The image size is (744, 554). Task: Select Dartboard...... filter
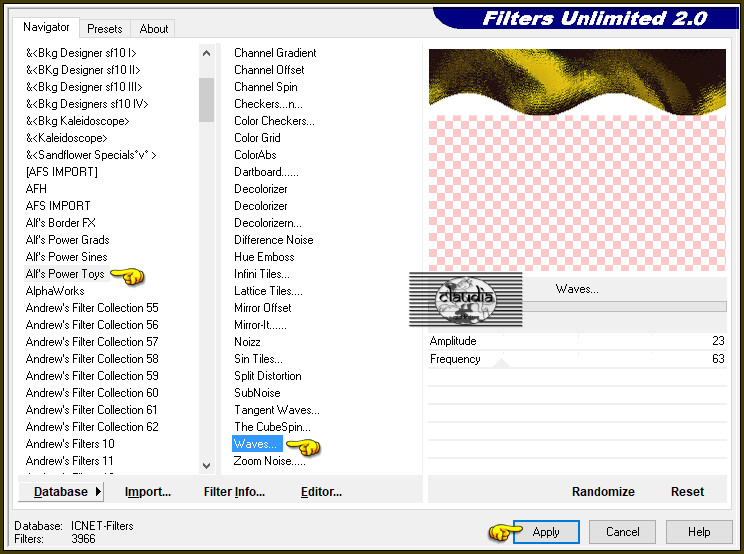coord(266,172)
